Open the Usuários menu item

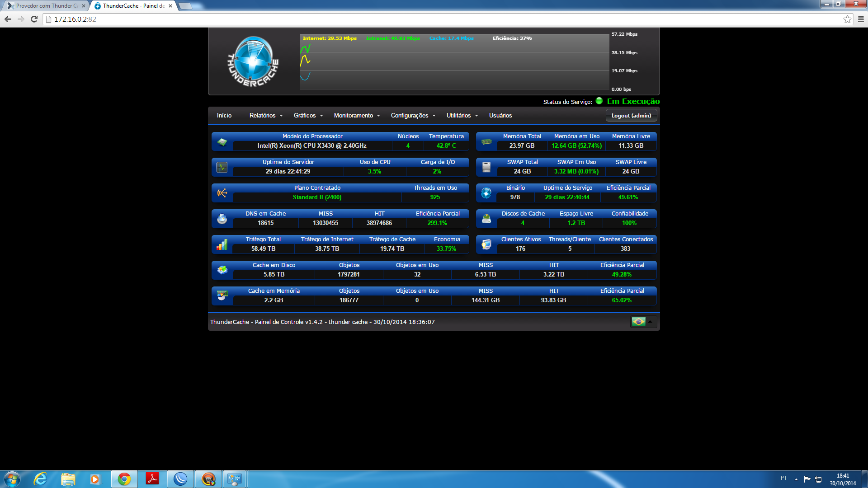pos(500,116)
